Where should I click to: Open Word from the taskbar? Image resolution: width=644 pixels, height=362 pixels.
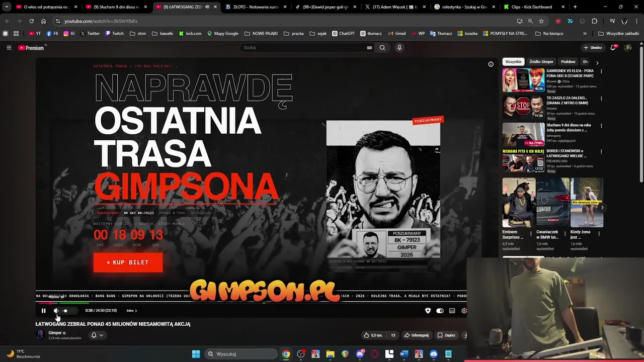(404, 354)
